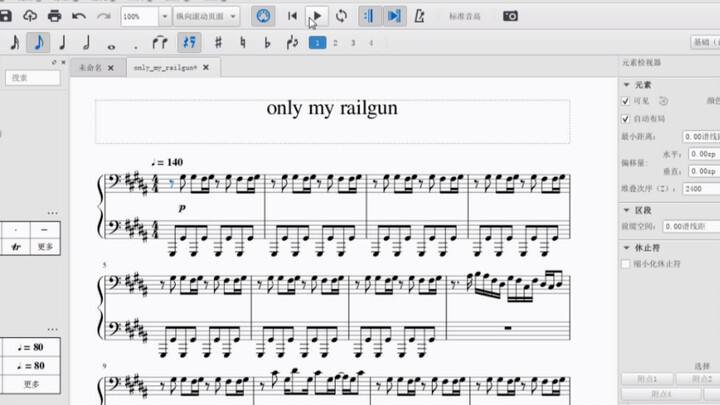The width and height of the screenshot is (720, 405).
Task: Click the 垂直 offset field
Action: pos(704,171)
